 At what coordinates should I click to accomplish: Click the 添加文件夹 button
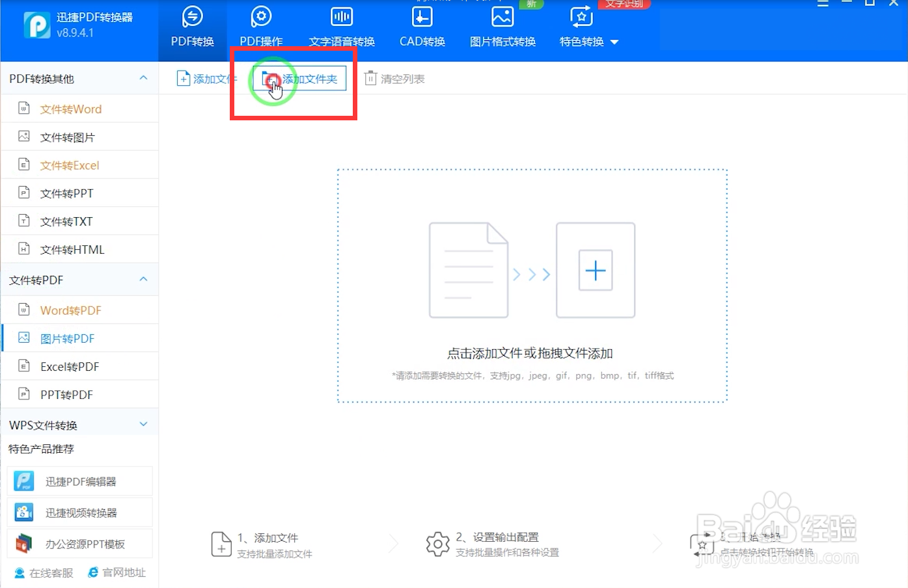(299, 79)
